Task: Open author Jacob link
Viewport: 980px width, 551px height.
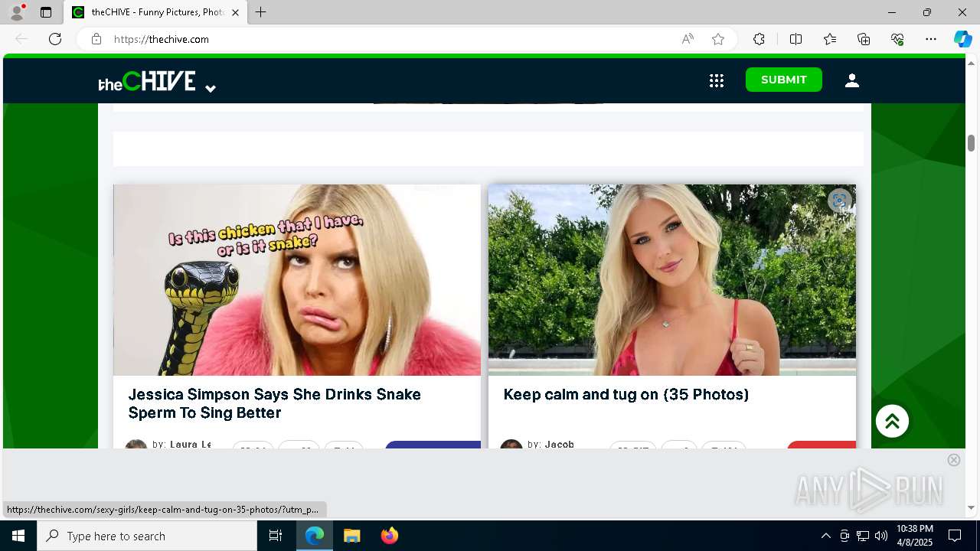Action: [x=560, y=445]
